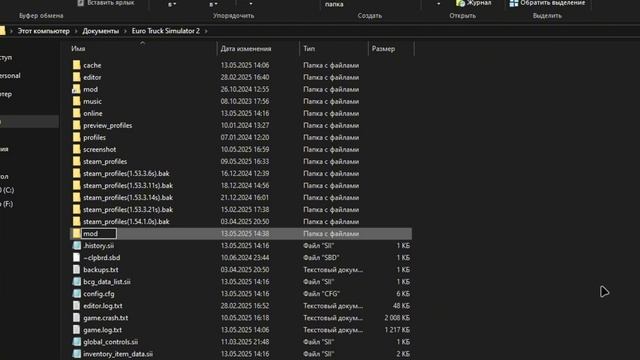Select the steam_profiles(1.54.1.0s).bak folder name
This screenshot has height=360, width=640.
[126, 222]
